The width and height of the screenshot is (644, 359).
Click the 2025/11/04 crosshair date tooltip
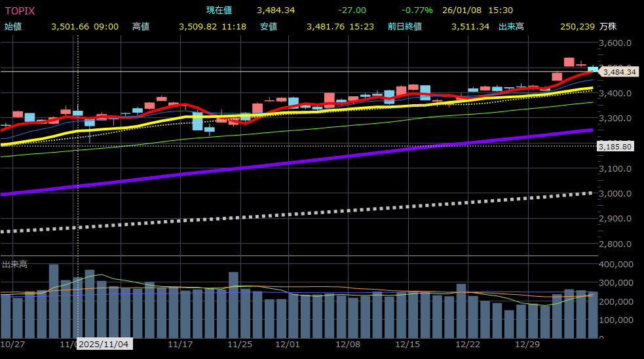point(105,344)
